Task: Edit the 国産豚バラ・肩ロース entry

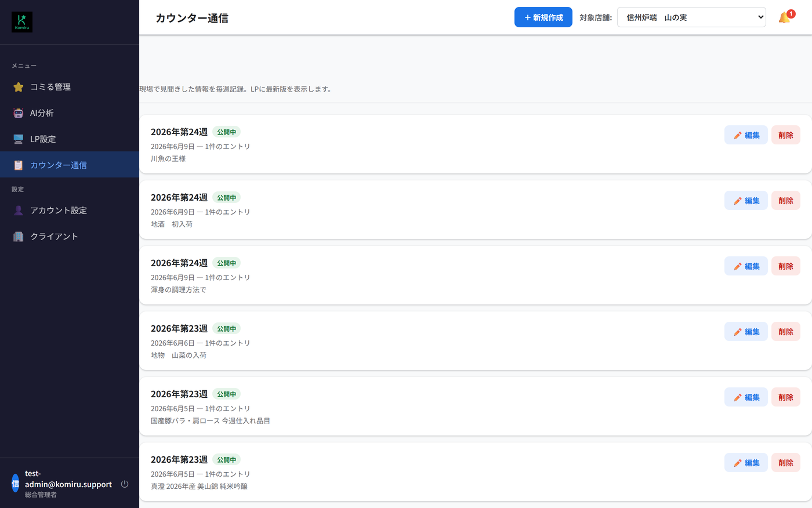Action: pos(746,397)
